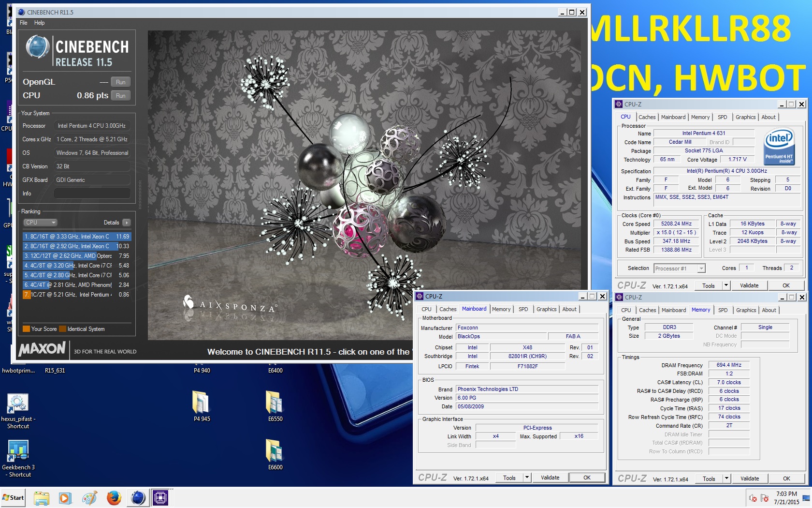
Task: Open Windows Explorer from taskbar
Action: click(x=42, y=498)
